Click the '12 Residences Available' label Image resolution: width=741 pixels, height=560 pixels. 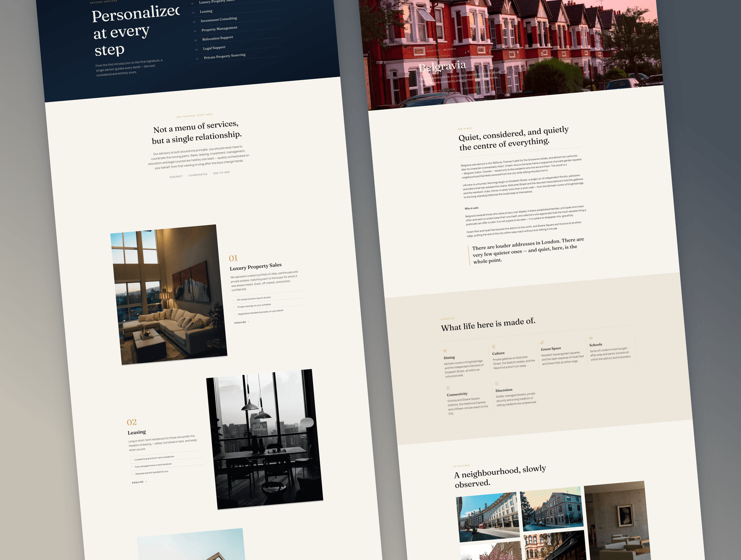click(477, 87)
